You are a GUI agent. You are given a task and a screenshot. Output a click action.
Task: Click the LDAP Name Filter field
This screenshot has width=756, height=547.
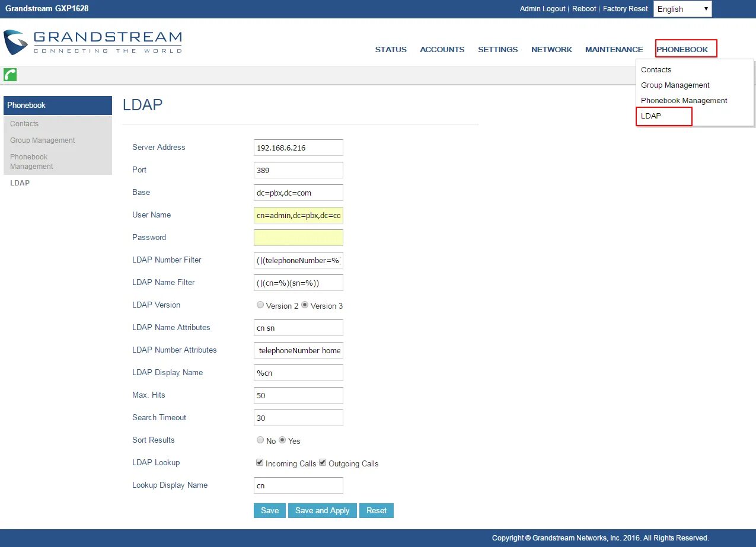tap(298, 283)
